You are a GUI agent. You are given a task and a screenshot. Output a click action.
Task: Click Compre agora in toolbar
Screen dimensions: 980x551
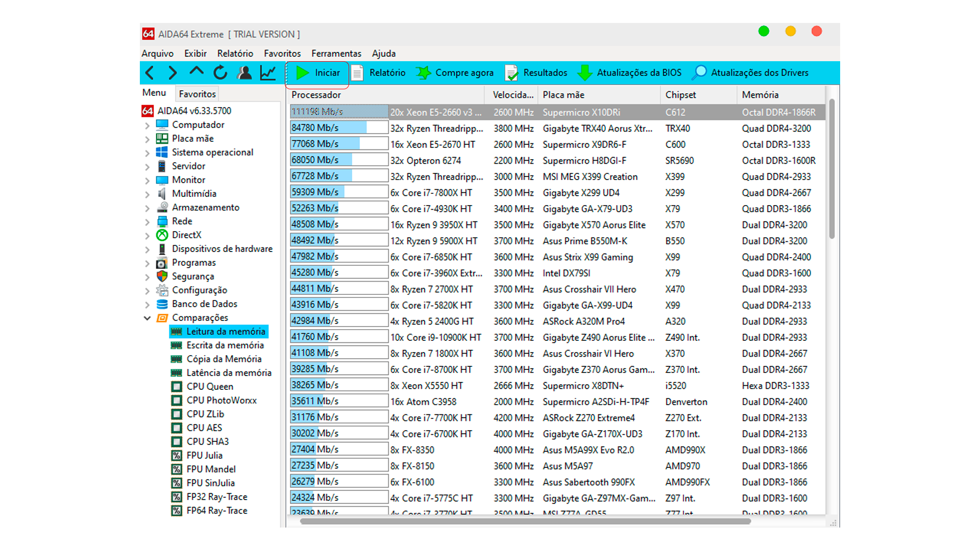pos(455,73)
